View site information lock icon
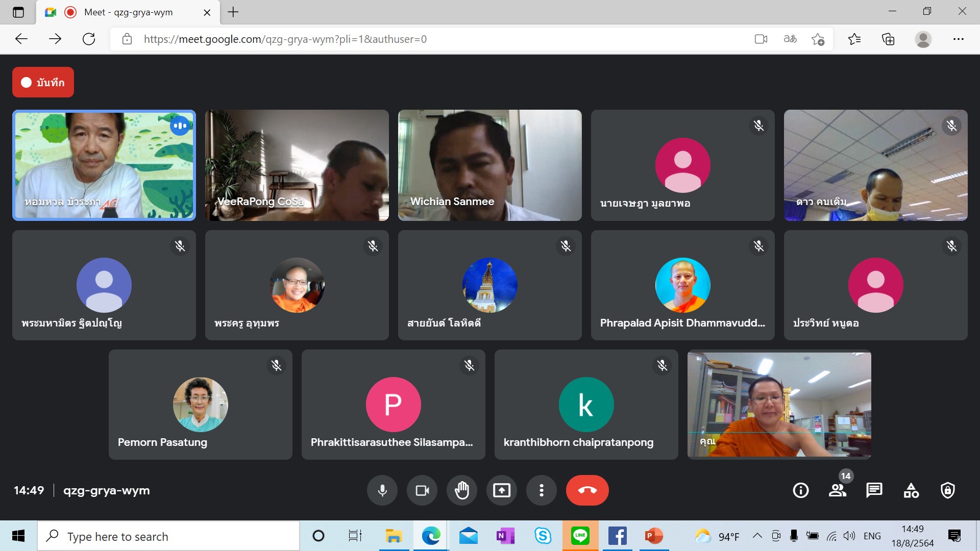This screenshot has width=980, height=551. [127, 39]
